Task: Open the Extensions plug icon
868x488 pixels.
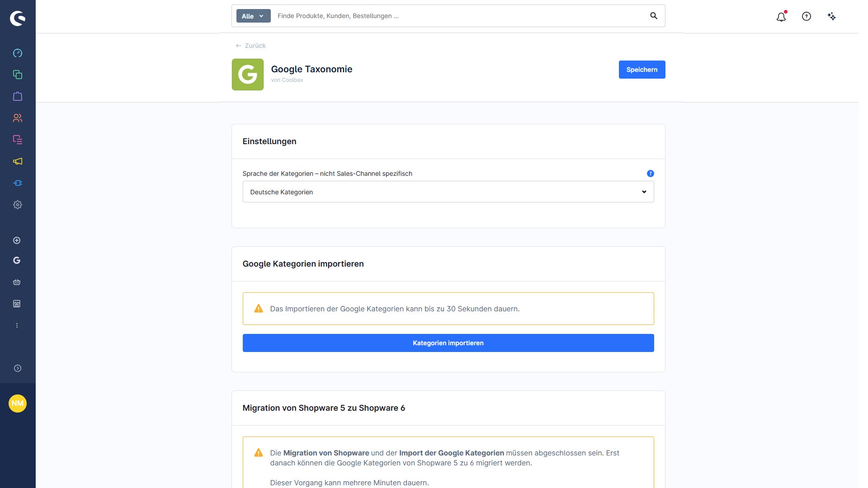Action: coord(18,183)
